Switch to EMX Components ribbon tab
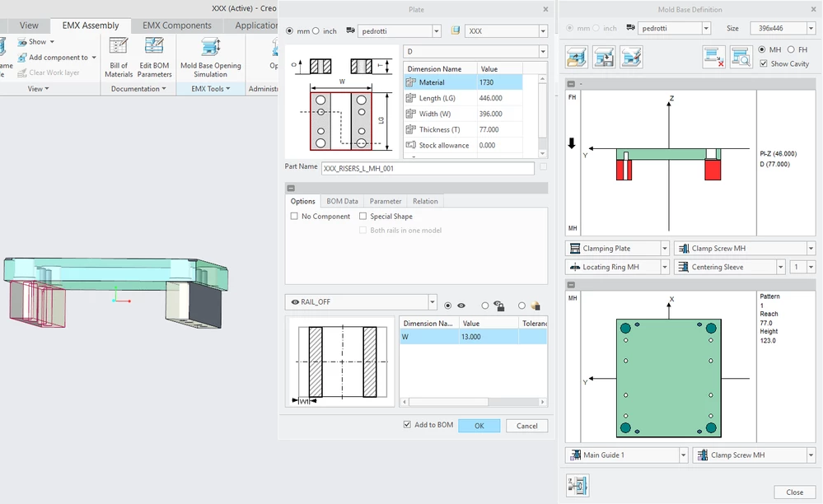823x504 pixels. [x=177, y=26]
